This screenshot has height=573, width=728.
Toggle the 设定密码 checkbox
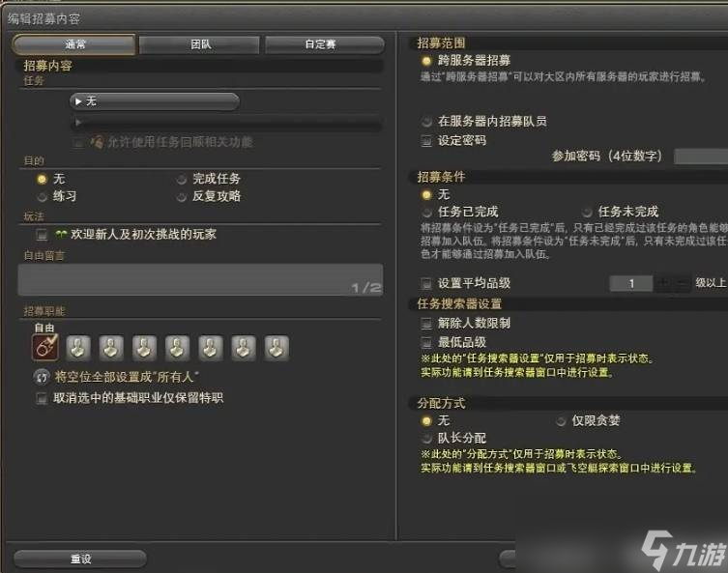tap(426, 140)
